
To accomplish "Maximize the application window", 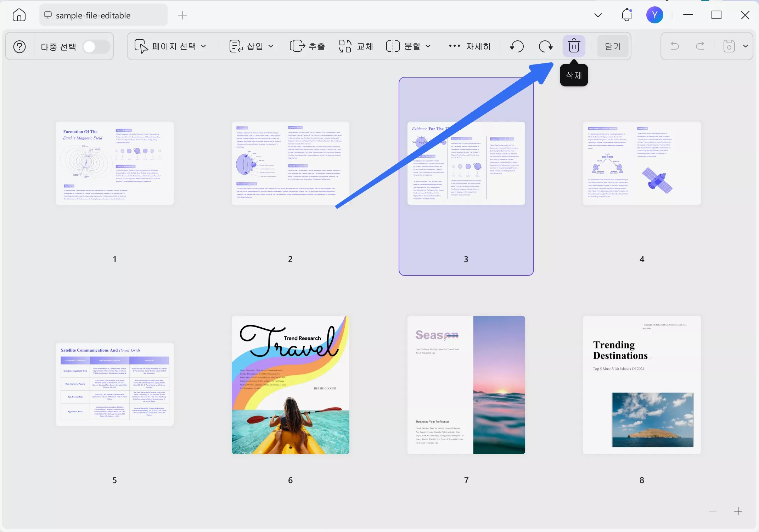I will point(716,15).
